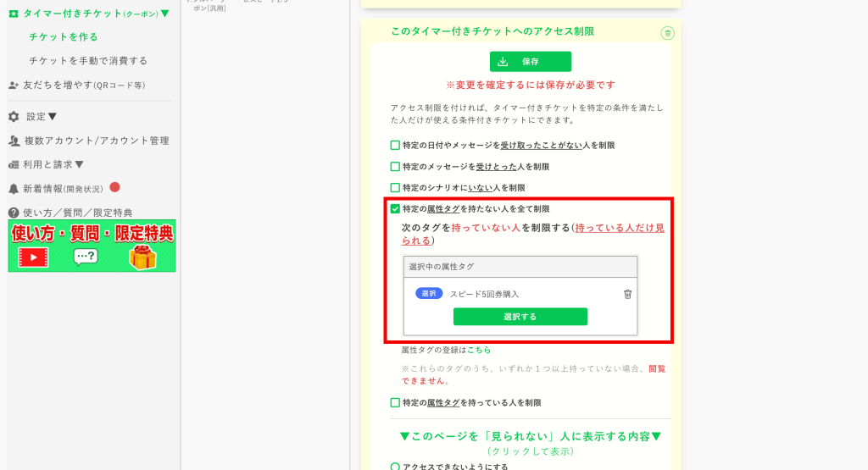Click the round trash icon in access restriction header
This screenshot has height=470, width=868.
(668, 33)
